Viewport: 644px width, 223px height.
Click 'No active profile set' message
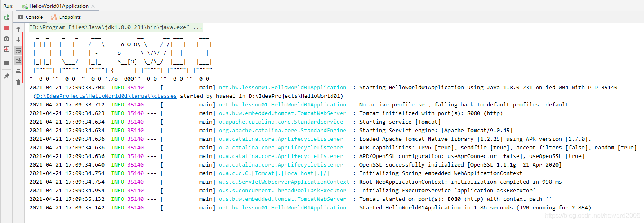pyautogui.click(x=464, y=105)
